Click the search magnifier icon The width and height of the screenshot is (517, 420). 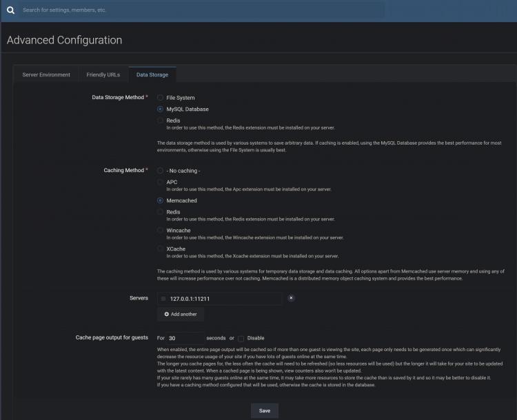point(10,10)
